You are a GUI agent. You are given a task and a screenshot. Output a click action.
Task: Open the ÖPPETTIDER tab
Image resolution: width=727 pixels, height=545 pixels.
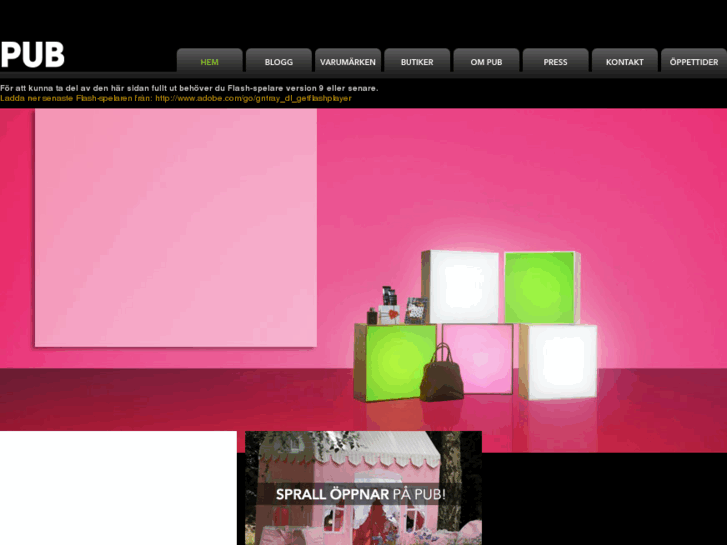click(694, 61)
